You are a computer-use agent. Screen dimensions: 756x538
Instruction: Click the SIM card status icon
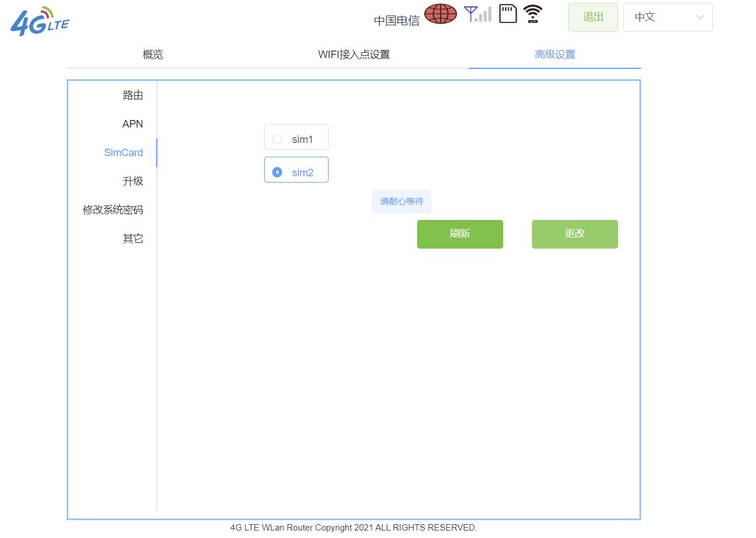click(508, 14)
